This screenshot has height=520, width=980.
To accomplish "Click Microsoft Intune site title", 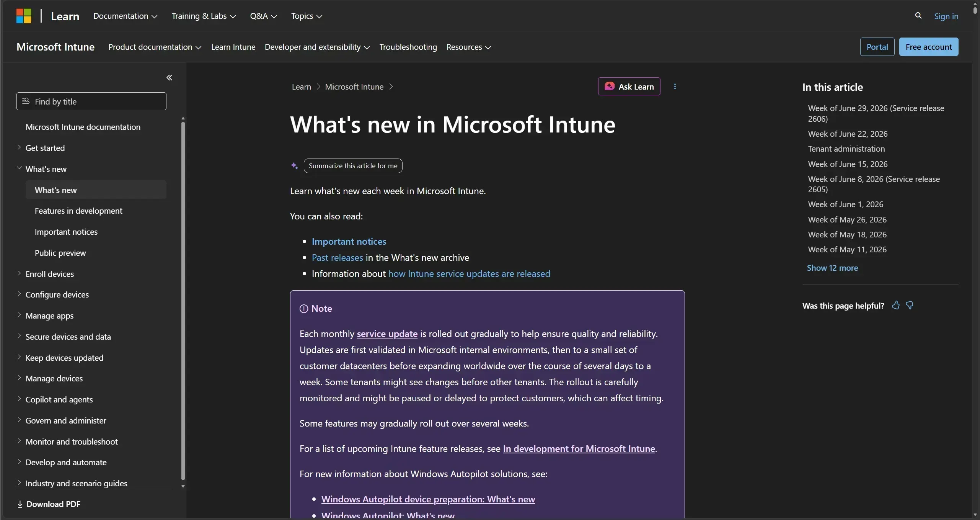I will [55, 47].
